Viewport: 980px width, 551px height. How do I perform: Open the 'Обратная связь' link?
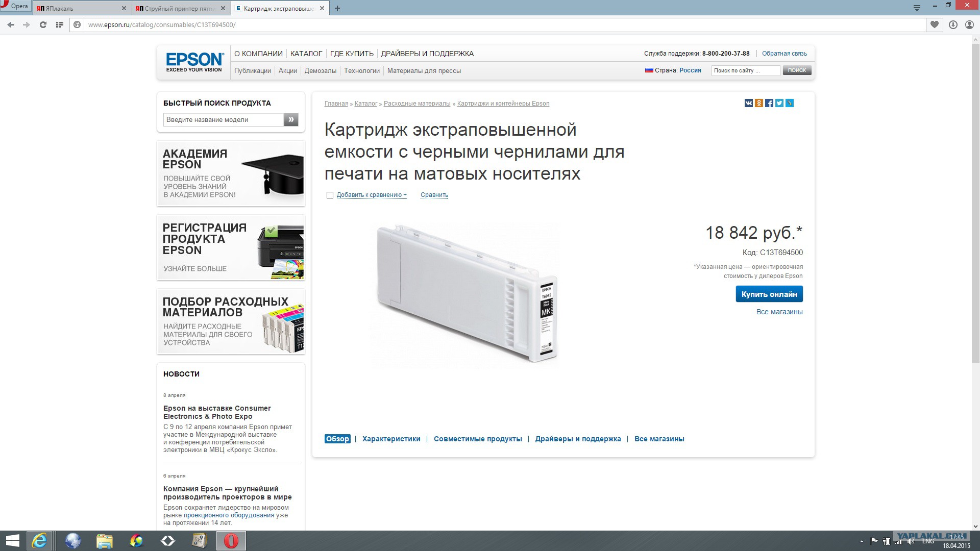[x=785, y=54]
